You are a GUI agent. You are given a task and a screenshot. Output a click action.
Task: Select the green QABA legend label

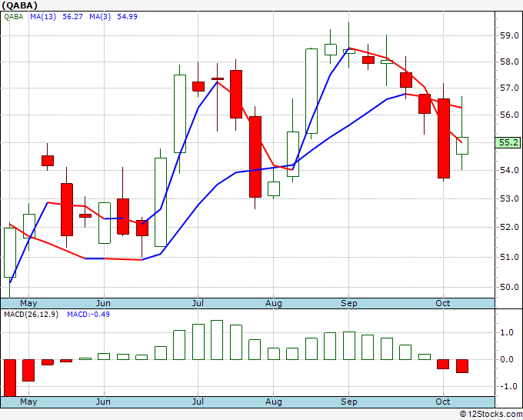pos(14,17)
